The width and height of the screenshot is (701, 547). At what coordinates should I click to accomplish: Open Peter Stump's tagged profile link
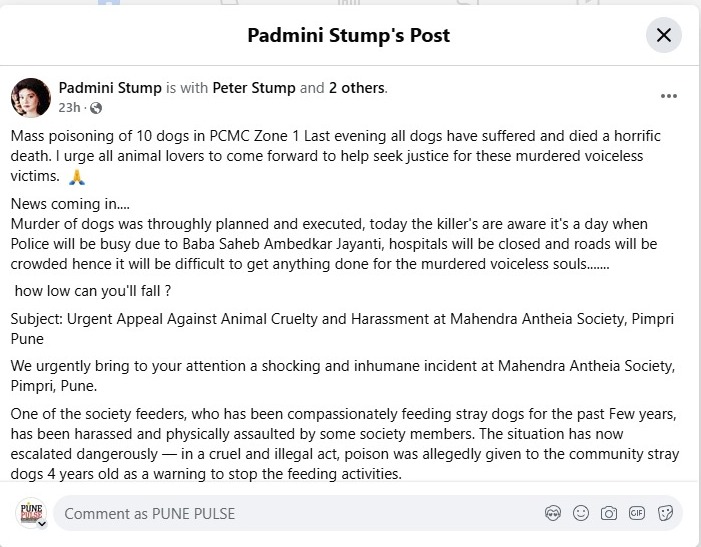(254, 88)
